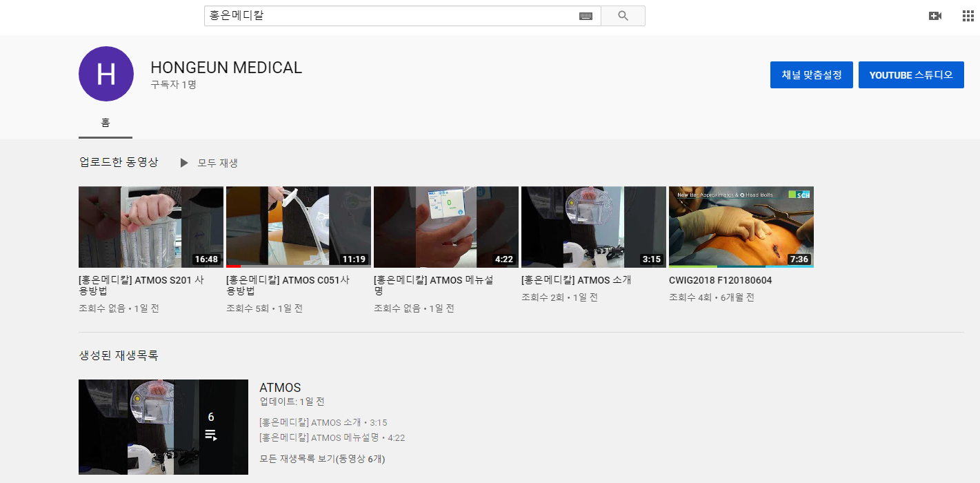Click 조회수 2회 • 1일 전 text
This screenshot has width=980, height=483.
559,297
